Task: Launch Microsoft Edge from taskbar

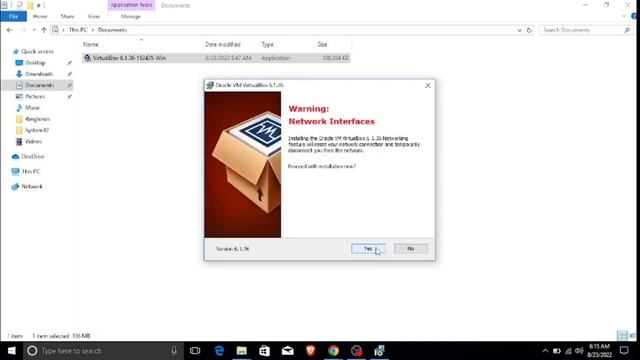Action: pos(219,351)
